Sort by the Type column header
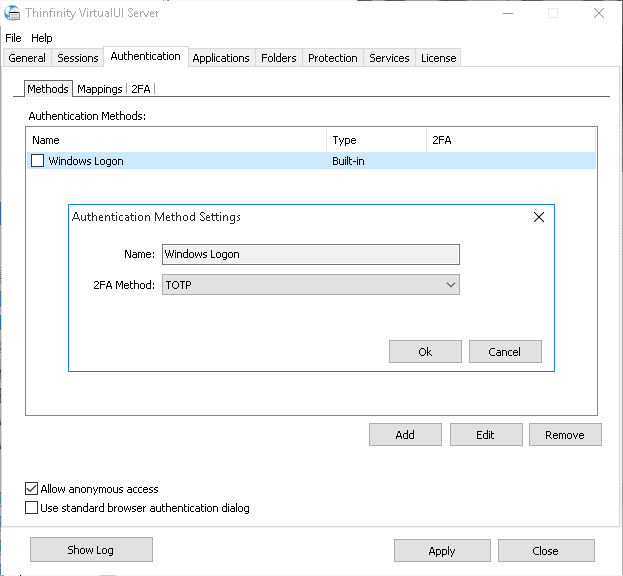This screenshot has height=576, width=623. (375, 141)
